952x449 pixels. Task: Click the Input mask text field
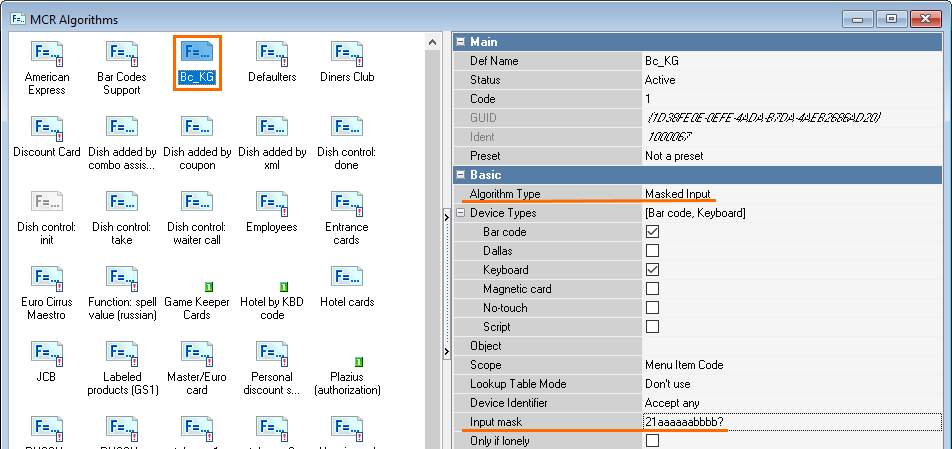coord(792,422)
